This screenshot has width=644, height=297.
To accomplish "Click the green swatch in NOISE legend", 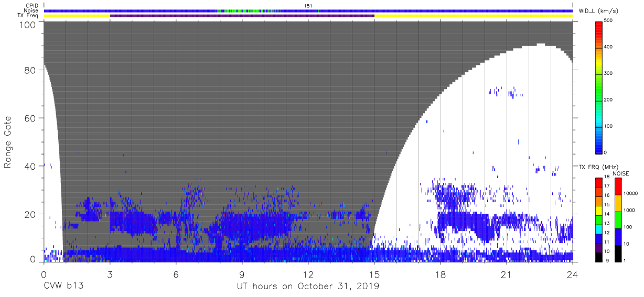I will pyautogui.click(x=617, y=219).
